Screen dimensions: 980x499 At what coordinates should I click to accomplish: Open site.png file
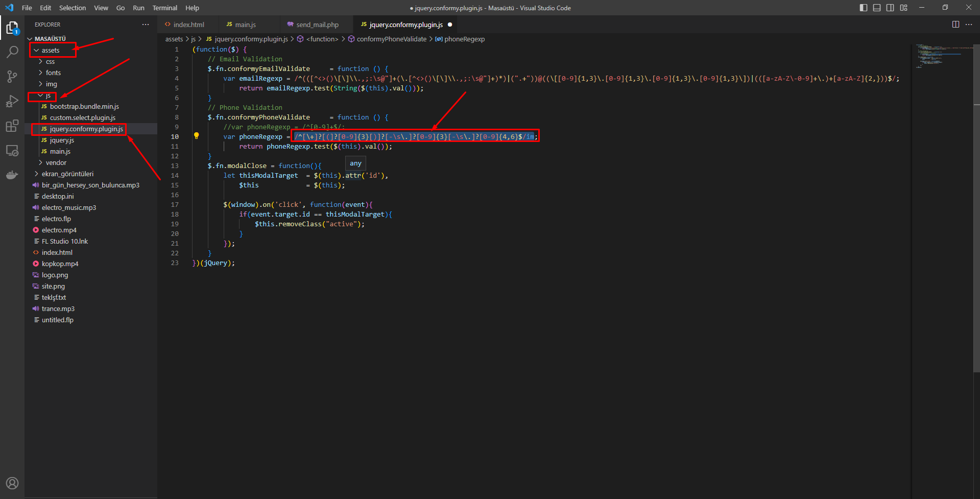pyautogui.click(x=53, y=286)
